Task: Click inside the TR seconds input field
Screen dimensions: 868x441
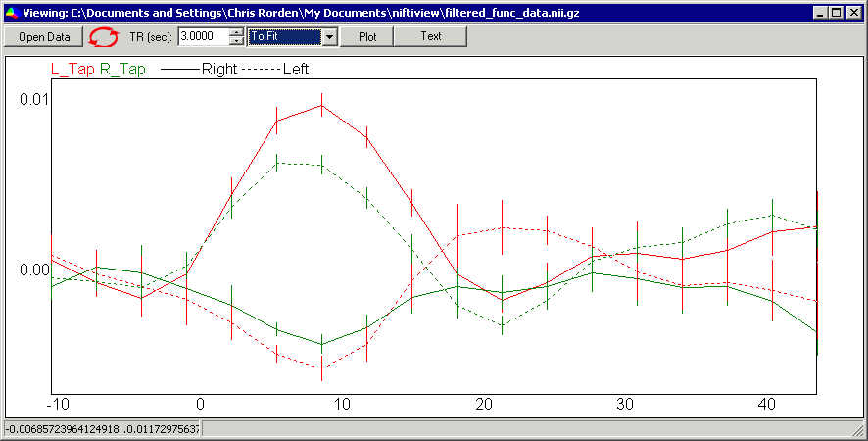Action: 204,37
